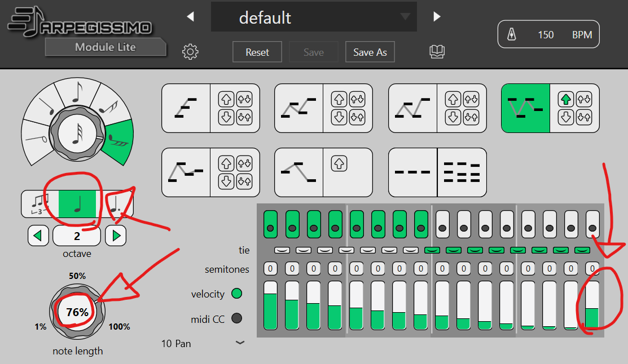This screenshot has height=364, width=628.
Task: Click down arrow on the active pattern block
Action: (566, 117)
